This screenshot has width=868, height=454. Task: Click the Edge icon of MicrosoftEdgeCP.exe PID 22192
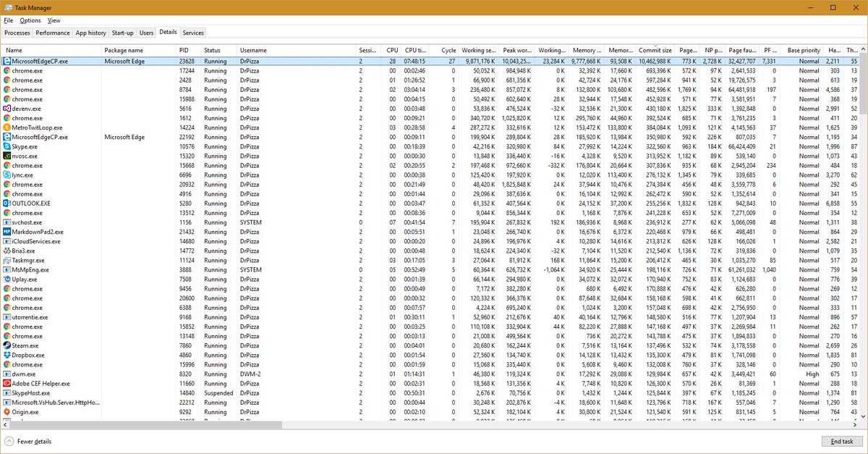click(7, 137)
